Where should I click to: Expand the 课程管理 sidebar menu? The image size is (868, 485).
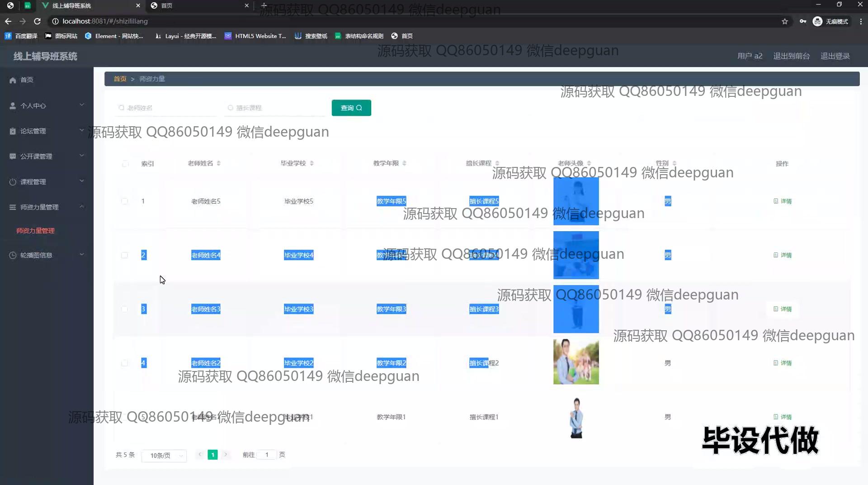click(x=47, y=182)
